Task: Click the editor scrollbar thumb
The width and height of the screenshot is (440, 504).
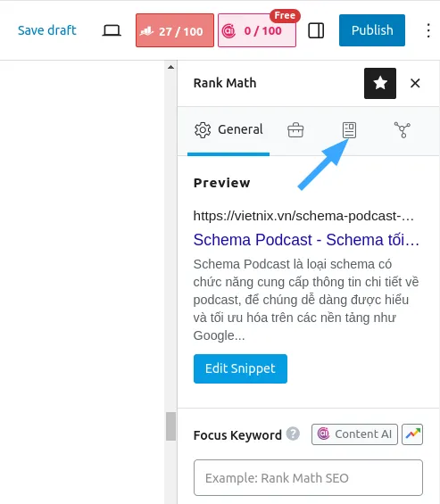Action: click(170, 426)
